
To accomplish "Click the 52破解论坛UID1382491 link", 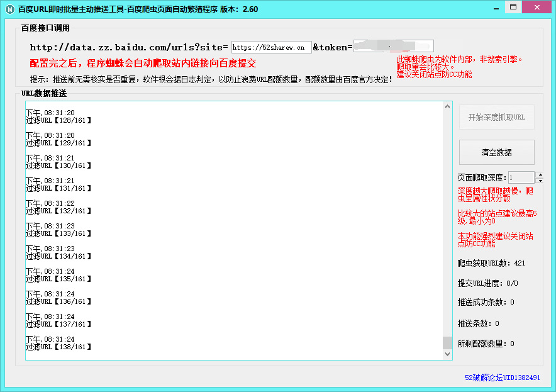I will tap(502, 378).
